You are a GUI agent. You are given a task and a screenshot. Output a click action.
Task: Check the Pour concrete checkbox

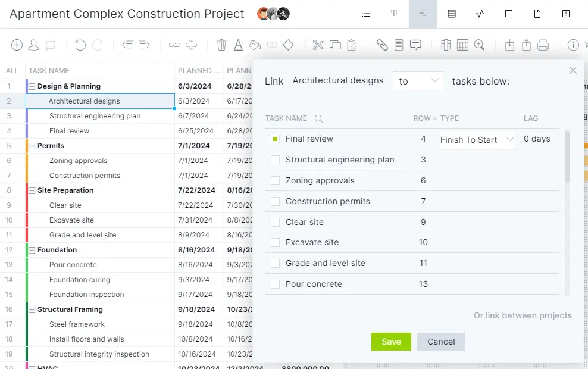pos(275,284)
